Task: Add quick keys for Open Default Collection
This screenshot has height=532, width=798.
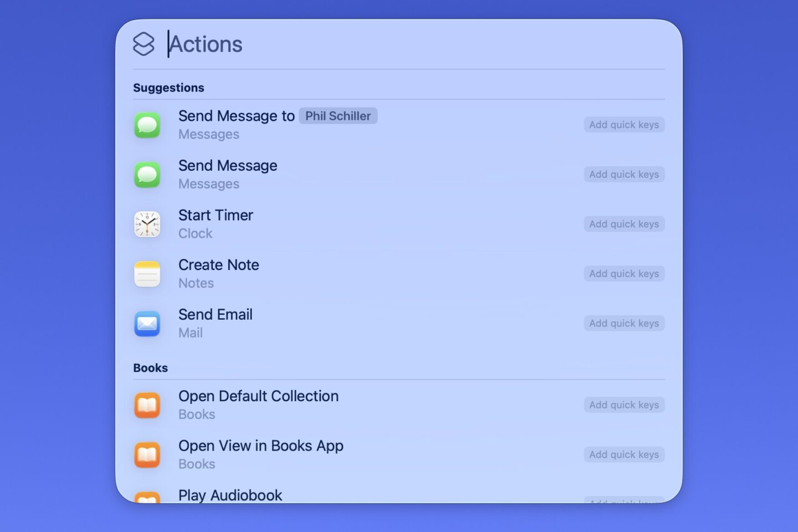Action: 623,405
